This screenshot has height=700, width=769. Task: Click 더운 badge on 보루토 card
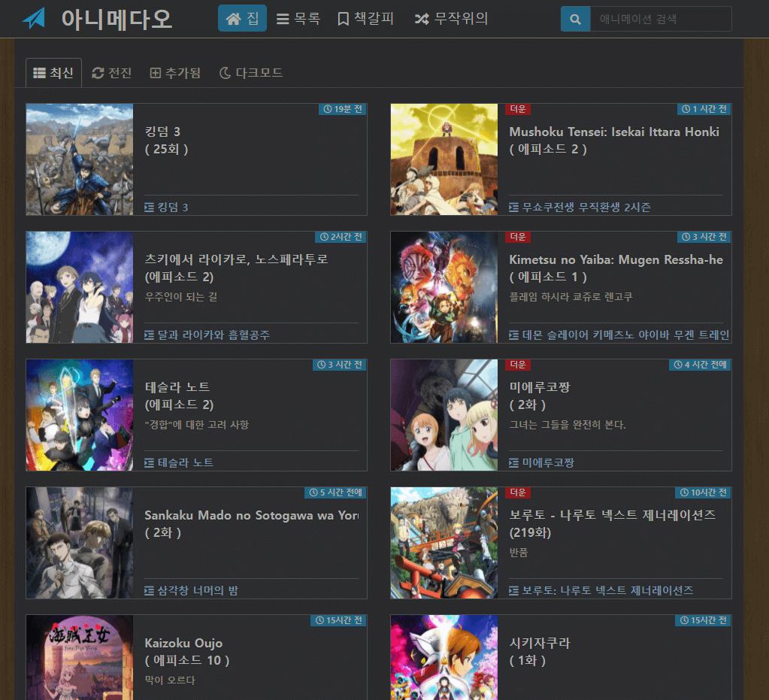point(518,492)
